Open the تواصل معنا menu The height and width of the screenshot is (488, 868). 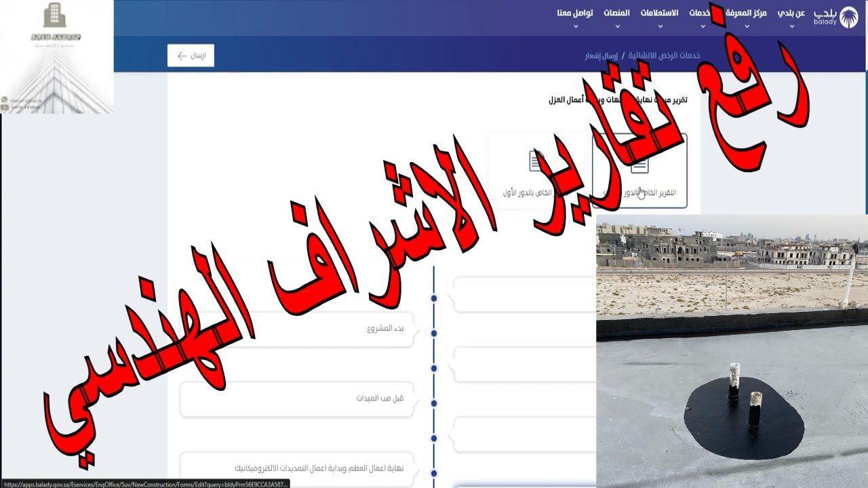point(575,13)
